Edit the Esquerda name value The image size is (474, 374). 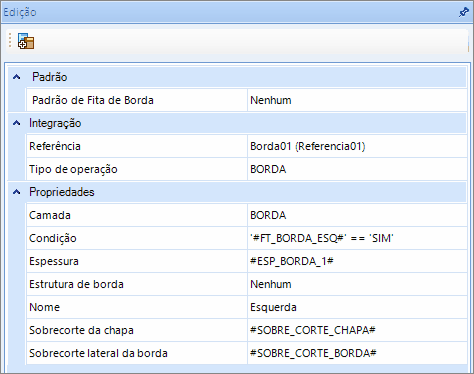[357, 307]
